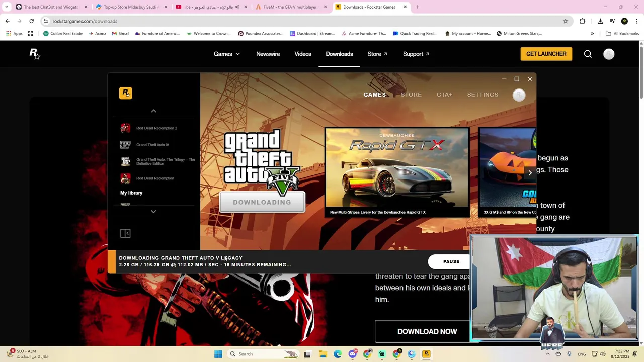
Task: Switch to STORE tab in launcher
Action: [411, 95]
